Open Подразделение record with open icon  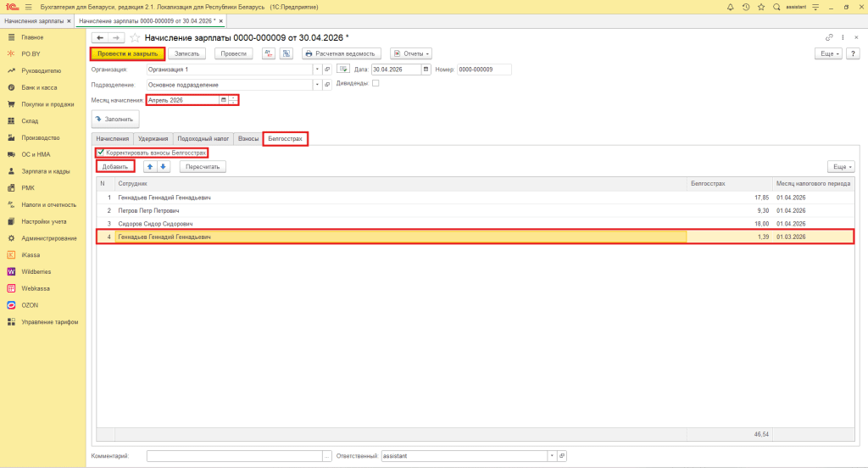(x=327, y=85)
